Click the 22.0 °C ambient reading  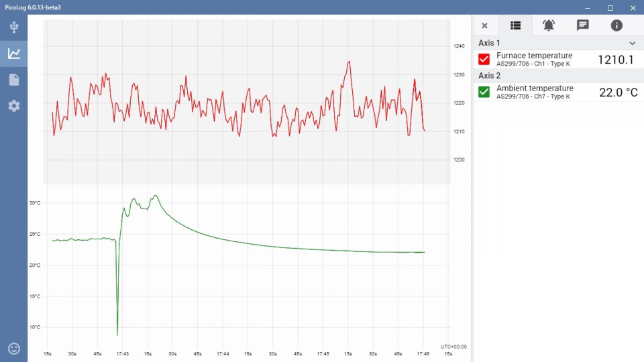tap(618, 93)
